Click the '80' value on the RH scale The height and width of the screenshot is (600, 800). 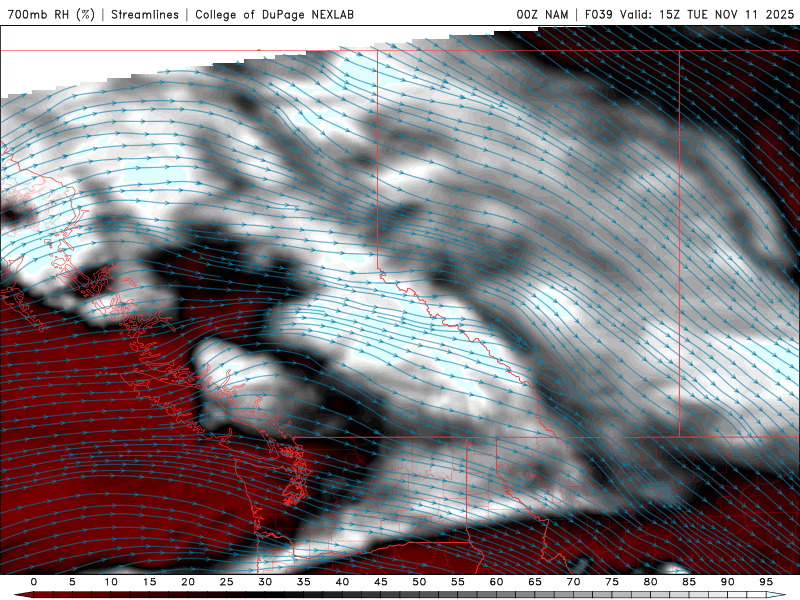pos(651,582)
